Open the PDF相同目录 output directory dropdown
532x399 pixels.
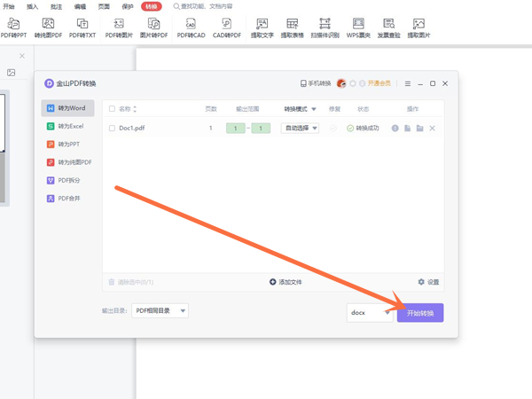[x=160, y=311]
